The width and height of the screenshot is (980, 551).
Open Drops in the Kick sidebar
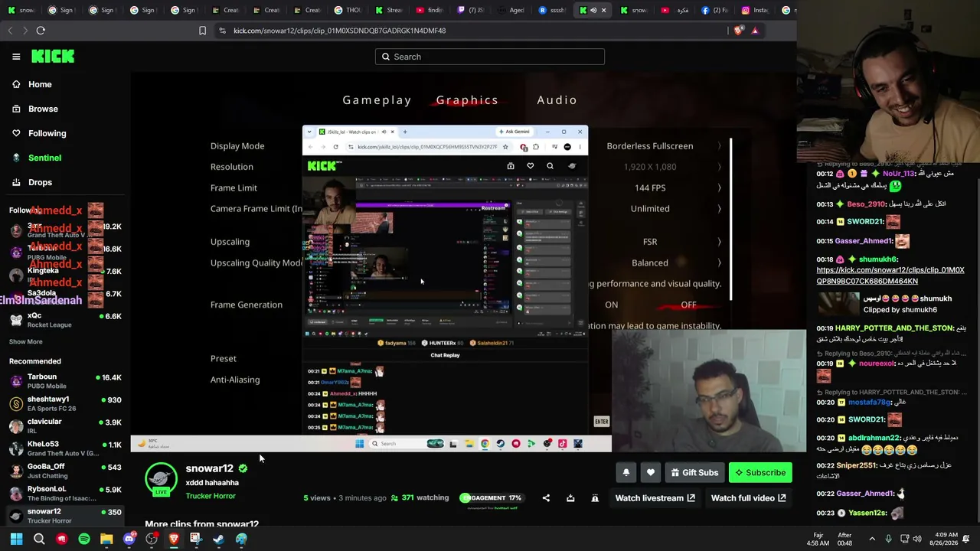click(41, 182)
